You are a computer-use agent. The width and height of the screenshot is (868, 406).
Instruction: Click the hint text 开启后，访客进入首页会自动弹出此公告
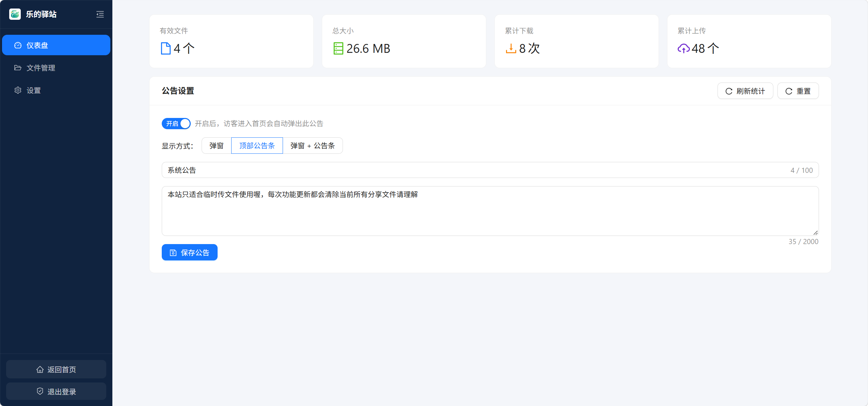click(x=259, y=123)
